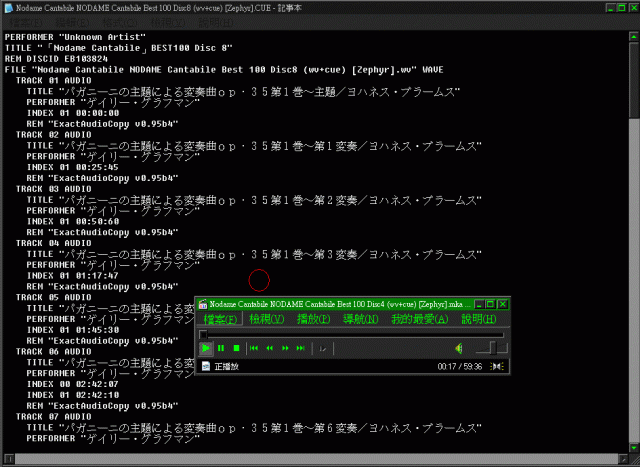Open the 檢視(V) menu in media player
The image size is (640, 467).
(267, 319)
